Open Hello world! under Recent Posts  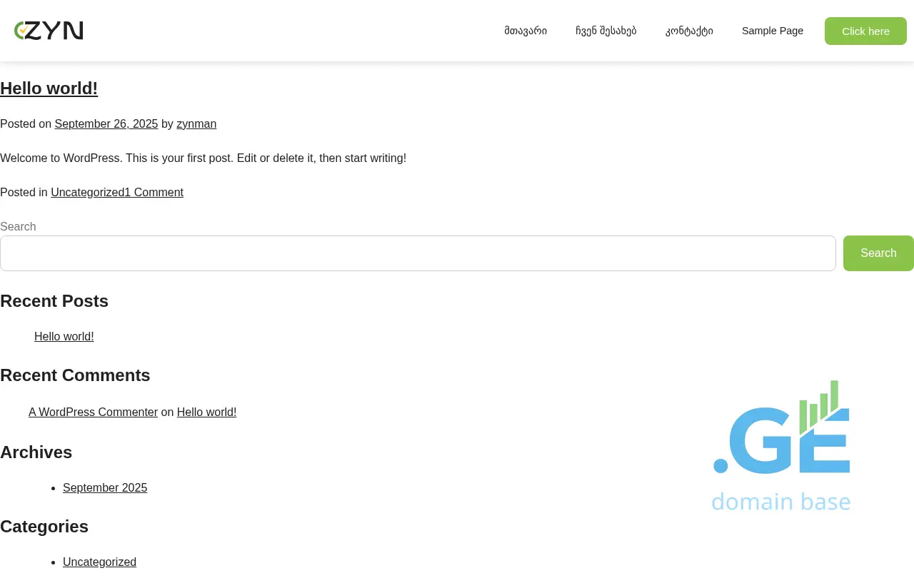pos(64,337)
